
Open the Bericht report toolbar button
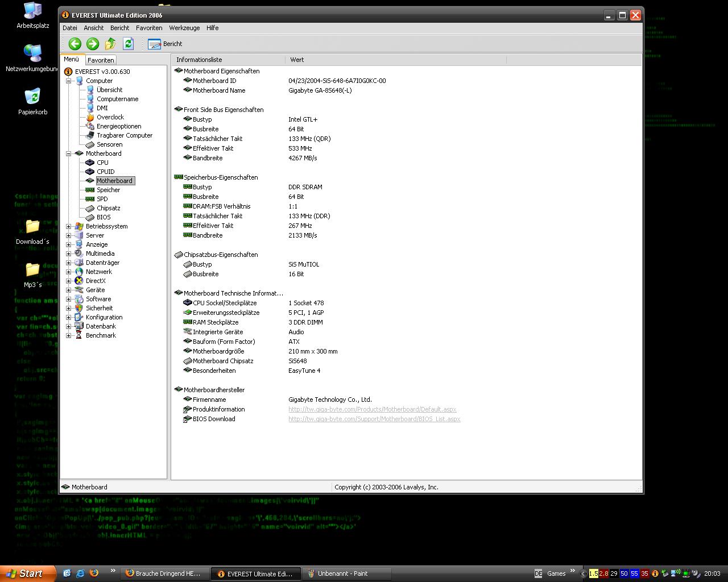pyautogui.click(x=165, y=44)
